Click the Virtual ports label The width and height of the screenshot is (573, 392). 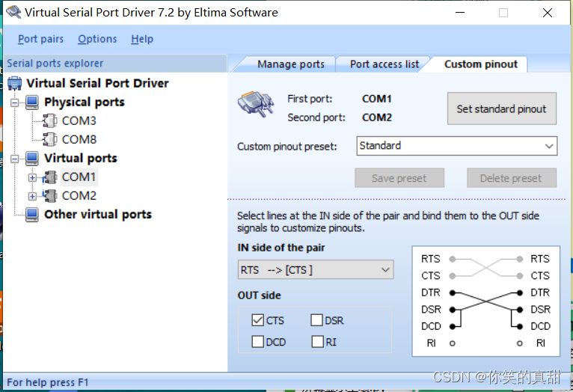(81, 158)
